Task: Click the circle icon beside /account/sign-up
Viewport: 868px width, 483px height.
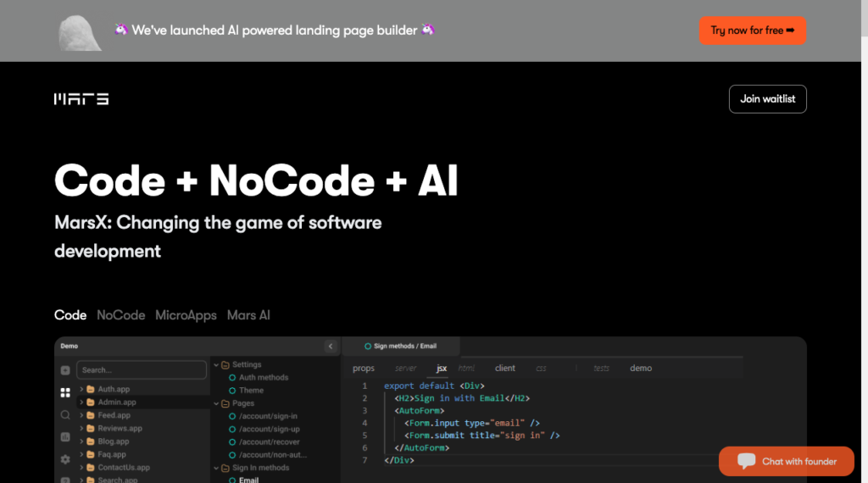Action: coord(232,430)
